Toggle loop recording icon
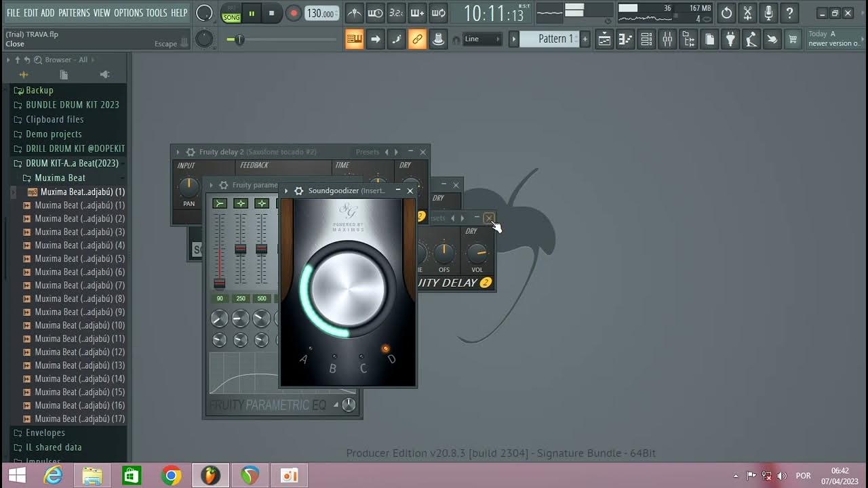The height and width of the screenshot is (488, 868). (438, 13)
